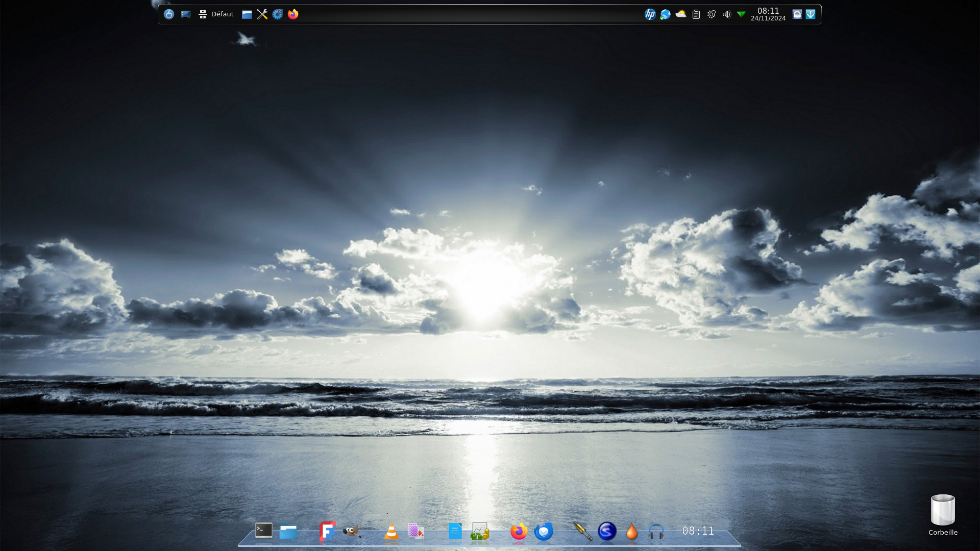Launch FreeCAD from the dock
This screenshot has width=980, height=551.
[327, 531]
